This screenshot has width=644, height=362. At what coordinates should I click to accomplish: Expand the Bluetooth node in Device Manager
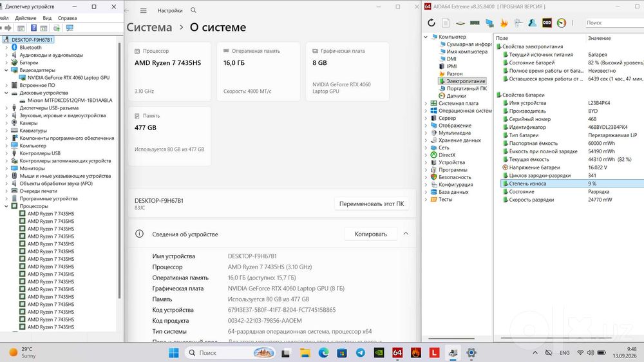point(6,48)
